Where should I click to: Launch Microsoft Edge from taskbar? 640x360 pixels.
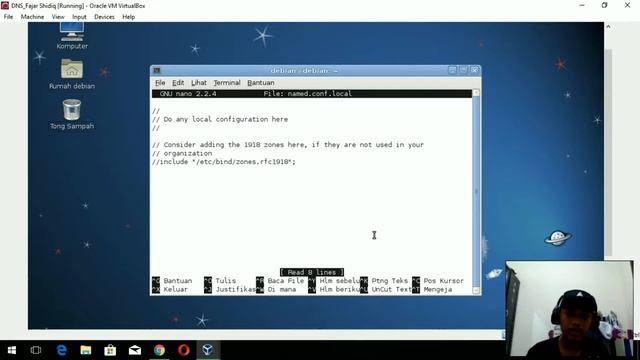(x=62, y=350)
